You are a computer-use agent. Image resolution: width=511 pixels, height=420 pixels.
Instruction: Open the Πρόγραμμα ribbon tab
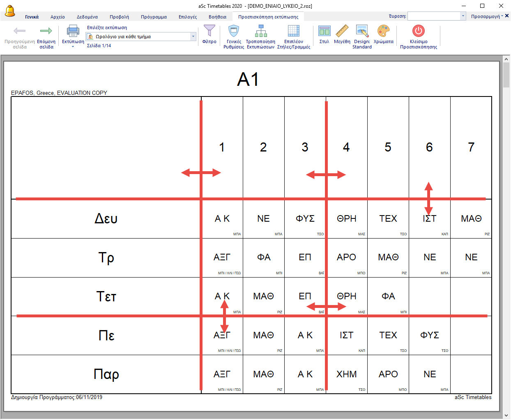coord(154,17)
